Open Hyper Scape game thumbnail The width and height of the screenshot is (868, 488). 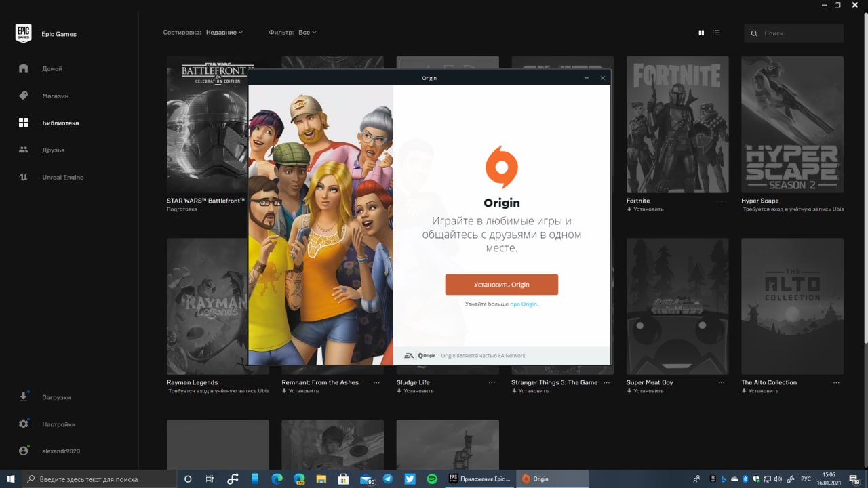792,125
